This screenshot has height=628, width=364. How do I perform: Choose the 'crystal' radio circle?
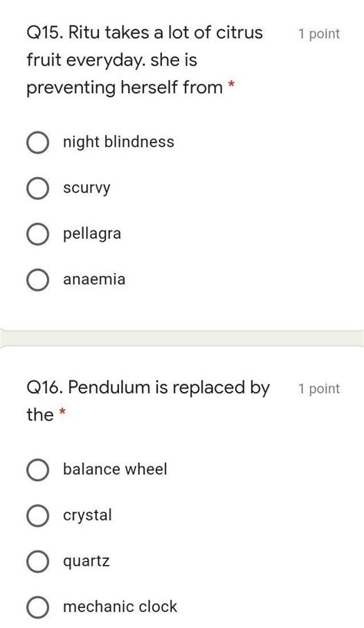pyautogui.click(x=38, y=516)
